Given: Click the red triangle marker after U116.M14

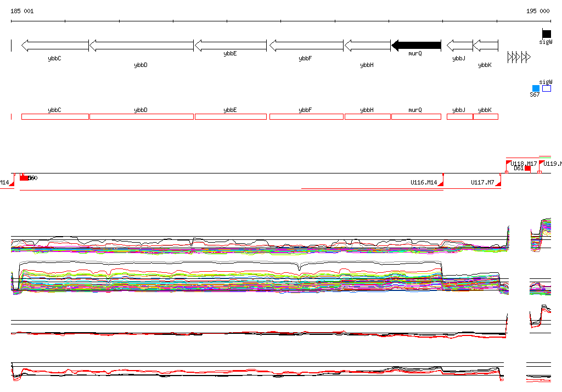Looking at the screenshot, I should 441,183.
